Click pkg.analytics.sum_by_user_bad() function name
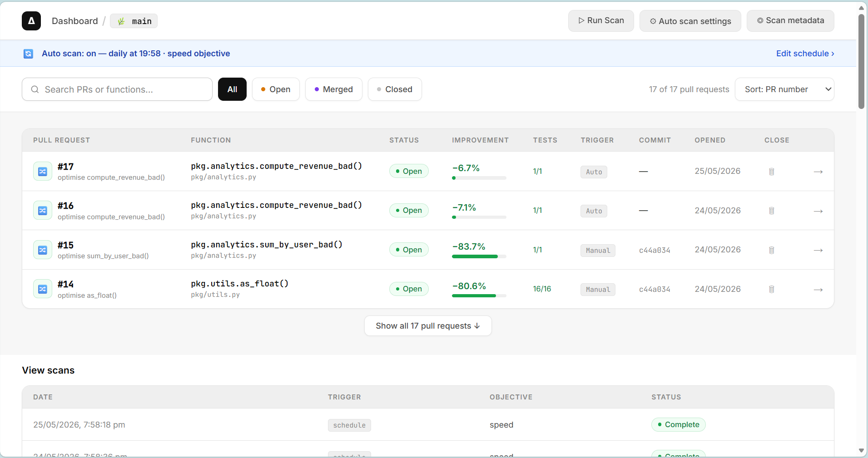The width and height of the screenshot is (868, 458). click(x=267, y=245)
